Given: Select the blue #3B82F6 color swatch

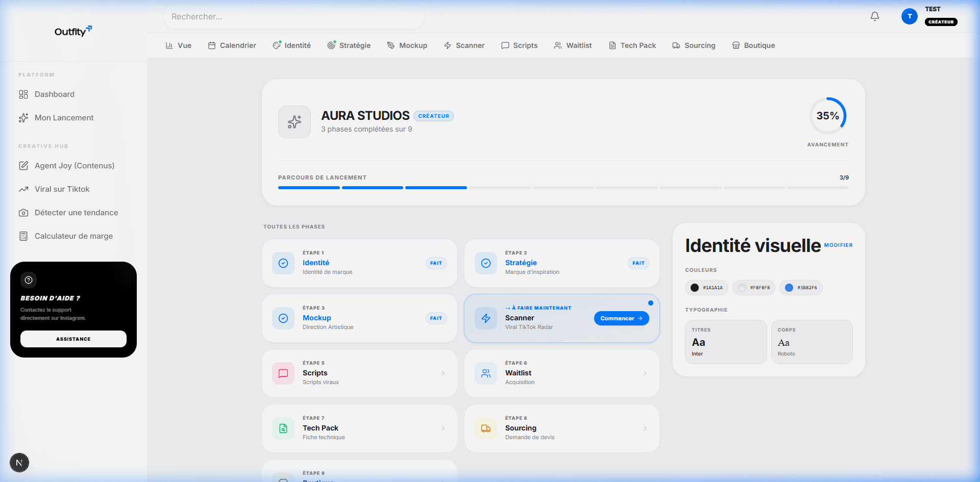Looking at the screenshot, I should (x=801, y=288).
